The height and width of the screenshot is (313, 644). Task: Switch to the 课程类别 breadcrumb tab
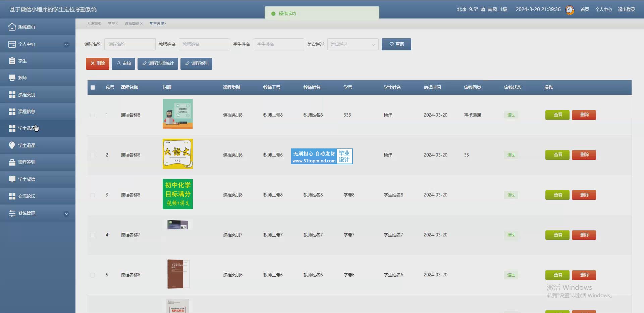click(x=132, y=24)
